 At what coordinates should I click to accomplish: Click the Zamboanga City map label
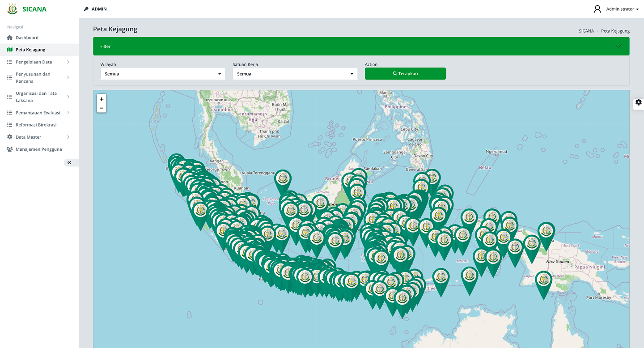pos(394,155)
